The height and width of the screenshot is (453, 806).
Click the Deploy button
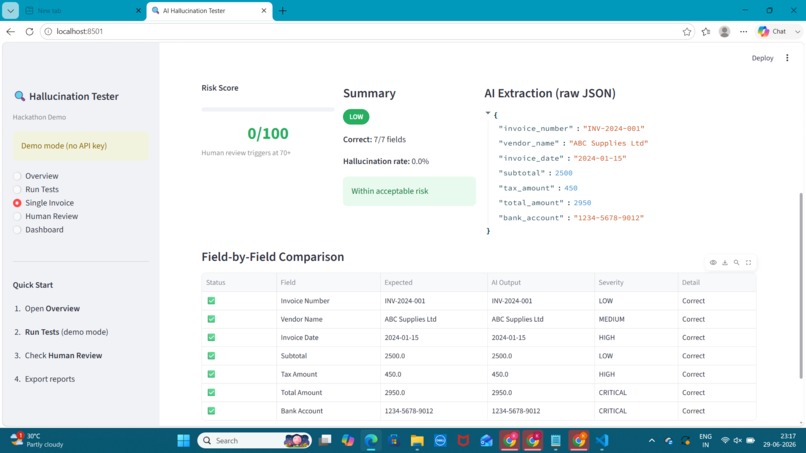click(x=762, y=58)
